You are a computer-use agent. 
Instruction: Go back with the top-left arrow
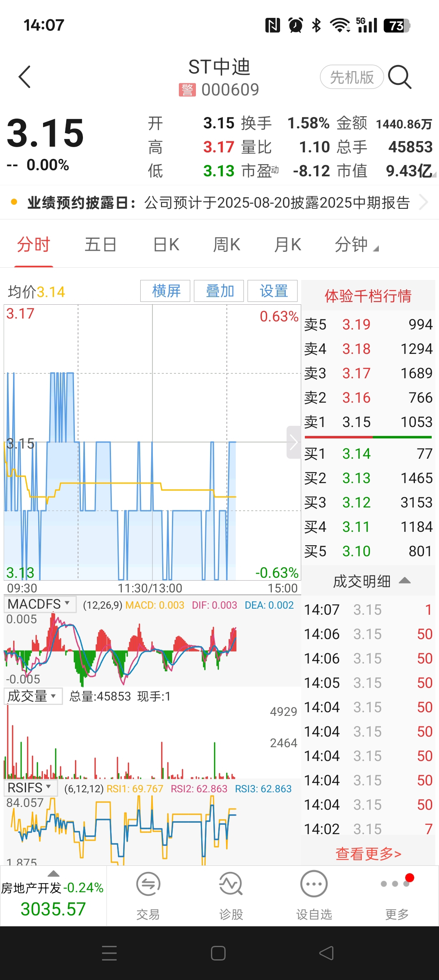[x=25, y=77]
